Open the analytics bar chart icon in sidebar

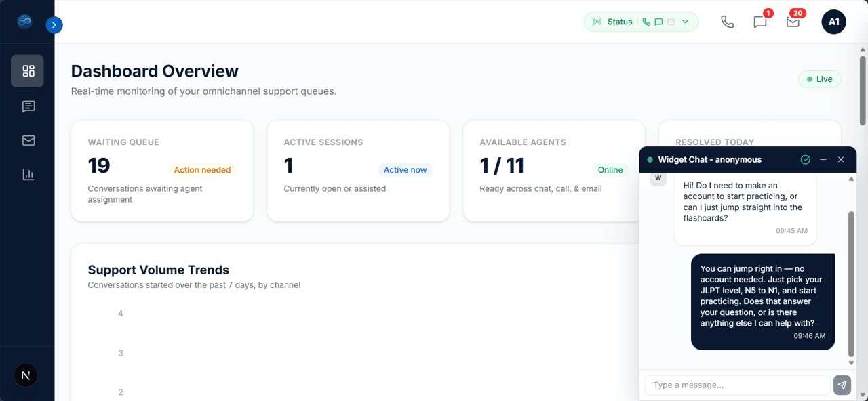28,175
